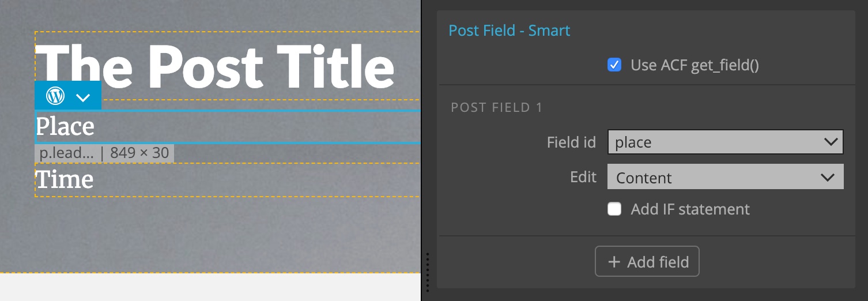Click the dotted panel divider handle

pos(427,271)
